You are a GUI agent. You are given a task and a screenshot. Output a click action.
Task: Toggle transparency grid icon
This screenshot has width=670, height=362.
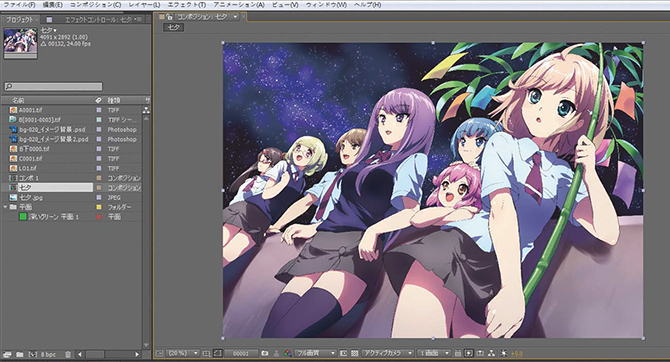coord(354,353)
